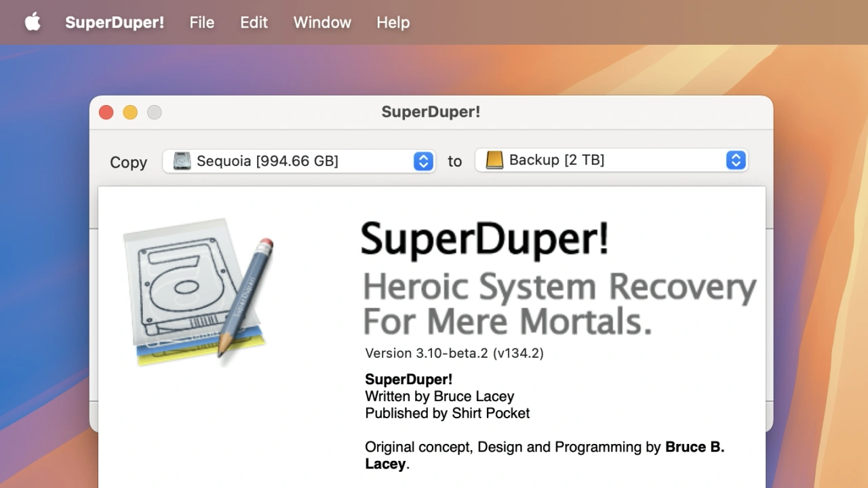Open the SuperDuper! application menu
This screenshot has width=868, height=488.
coord(115,22)
